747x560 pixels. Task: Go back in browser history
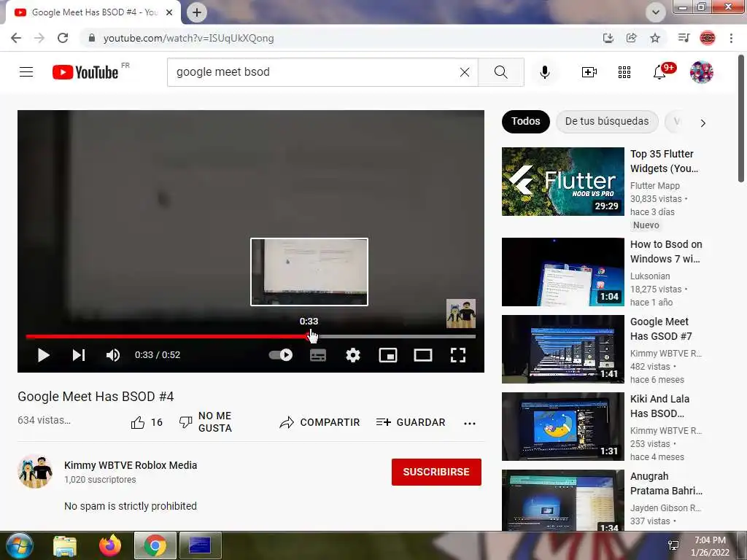coord(16,38)
